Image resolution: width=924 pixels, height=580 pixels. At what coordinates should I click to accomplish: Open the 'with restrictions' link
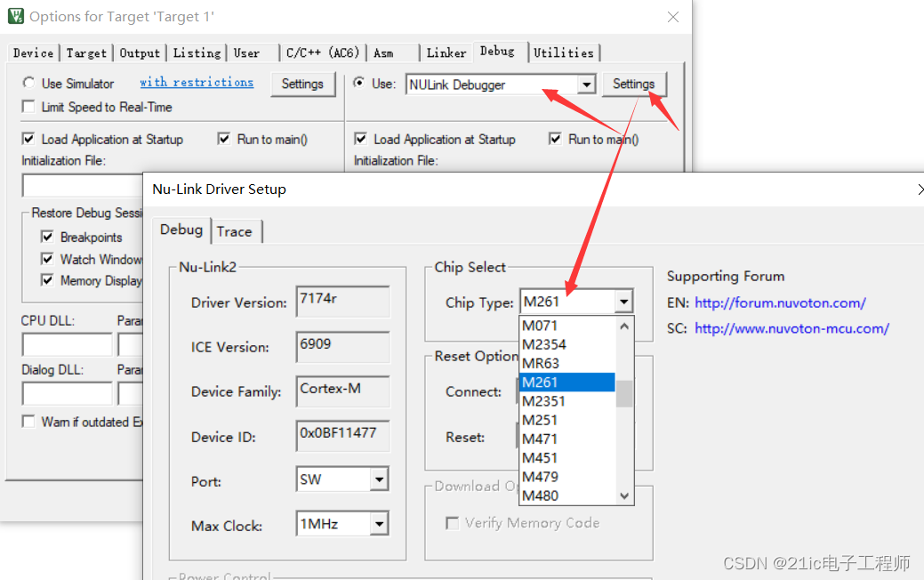197,82
